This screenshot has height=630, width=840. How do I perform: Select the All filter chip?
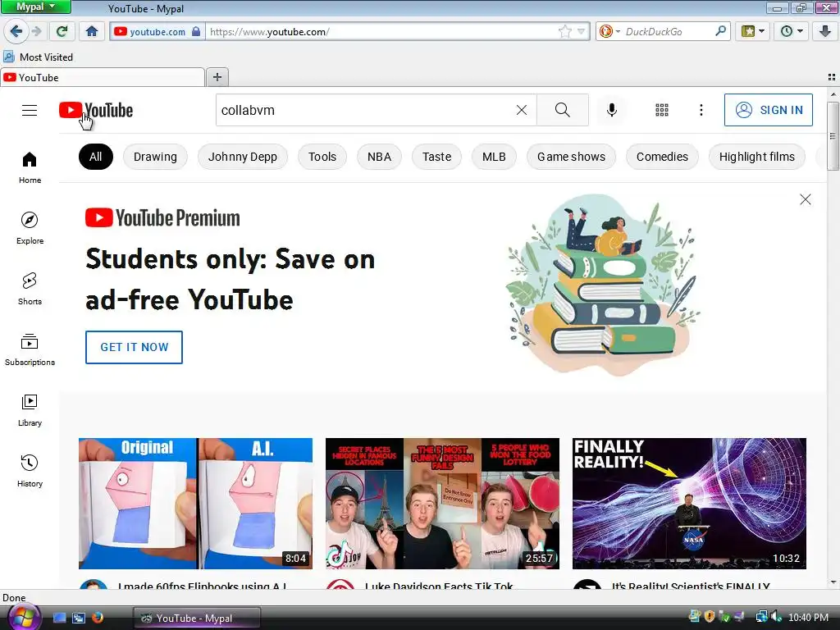coord(95,157)
